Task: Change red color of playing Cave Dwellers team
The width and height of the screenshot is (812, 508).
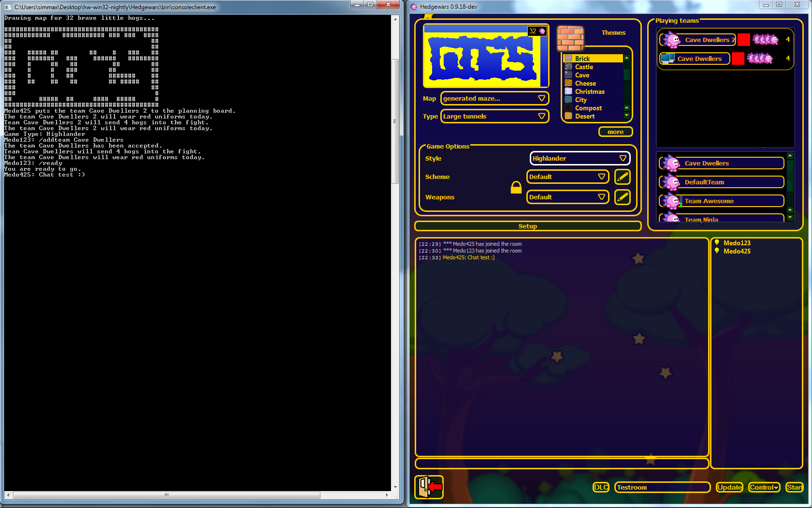Action: 738,59
